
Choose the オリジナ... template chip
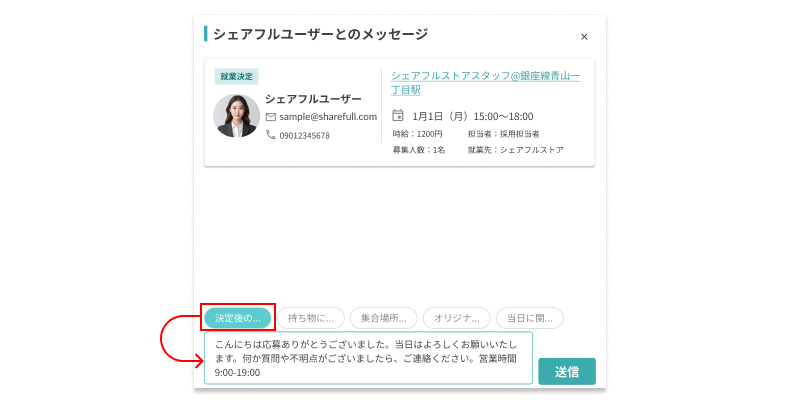[x=456, y=318]
